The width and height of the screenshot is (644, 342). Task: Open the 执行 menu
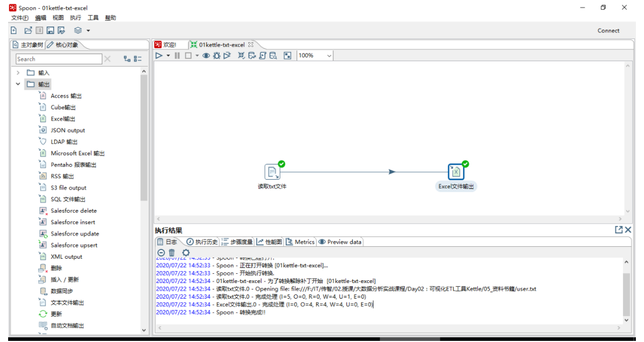[x=76, y=18]
